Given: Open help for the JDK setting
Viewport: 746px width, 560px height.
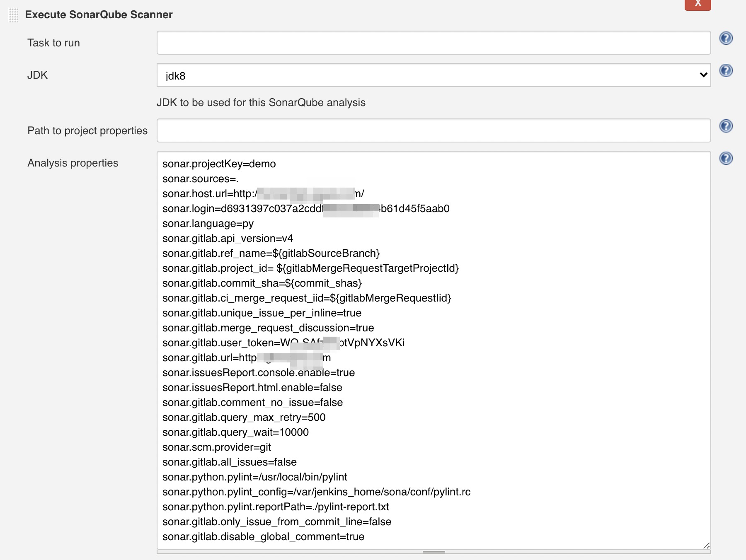Looking at the screenshot, I should 726,71.
